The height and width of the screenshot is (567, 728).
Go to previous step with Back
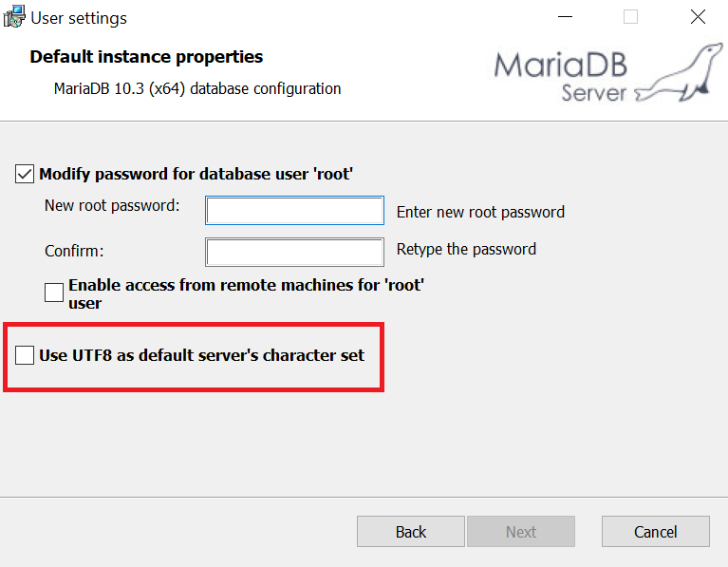(x=410, y=531)
